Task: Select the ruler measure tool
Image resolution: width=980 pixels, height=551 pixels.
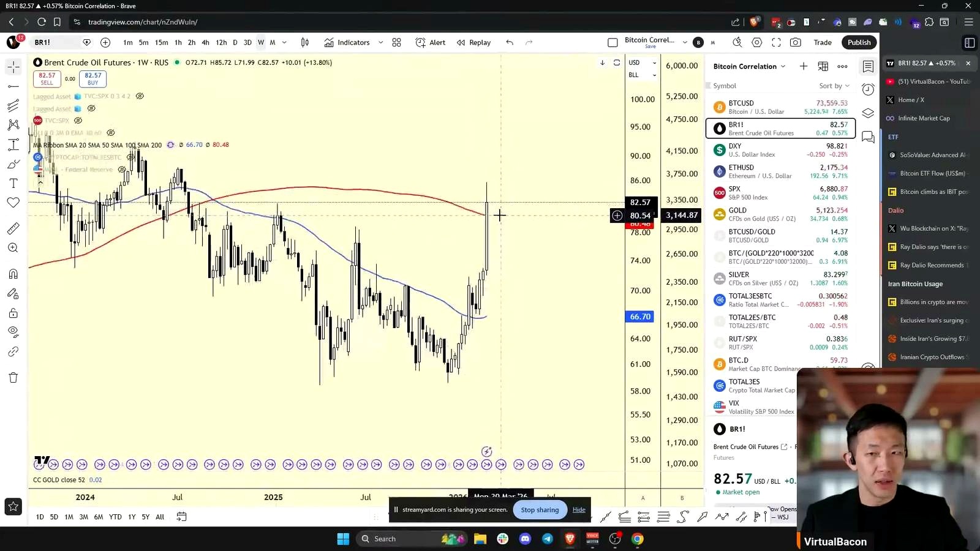Action: [x=13, y=228]
